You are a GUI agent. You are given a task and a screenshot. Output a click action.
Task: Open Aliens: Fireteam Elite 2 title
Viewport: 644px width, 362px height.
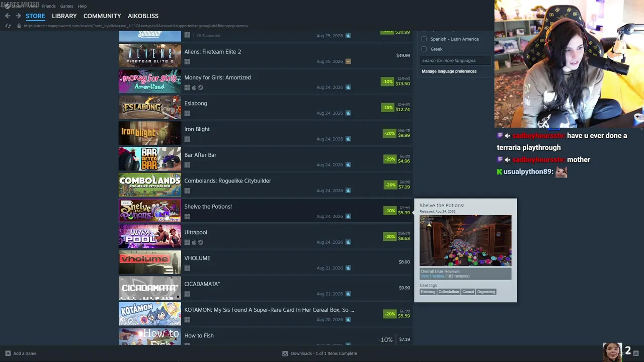[212, 52]
